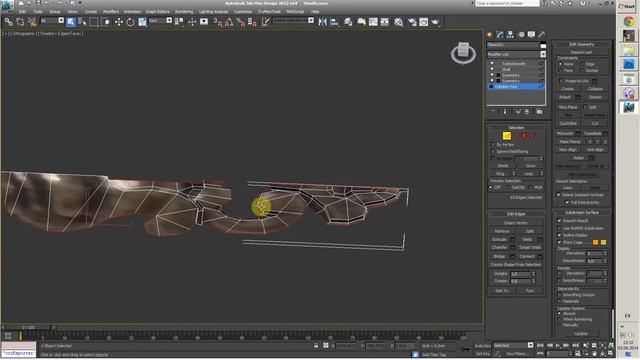Image resolution: width=640 pixels, height=360 pixels.
Task: Toggle By Vertex checkbox
Action: coord(493,144)
